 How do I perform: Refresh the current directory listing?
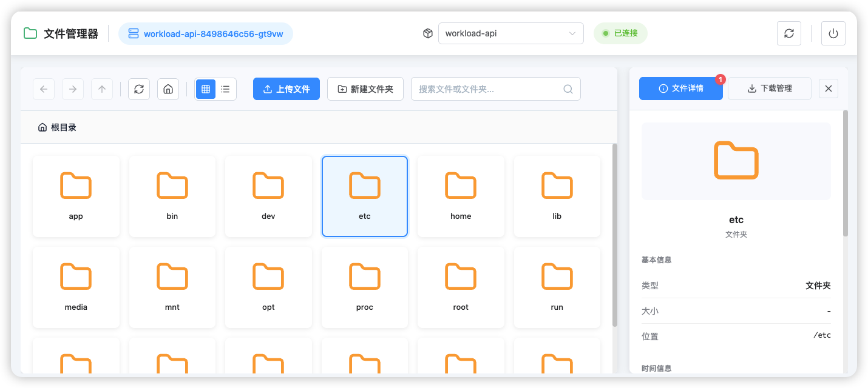[138, 89]
